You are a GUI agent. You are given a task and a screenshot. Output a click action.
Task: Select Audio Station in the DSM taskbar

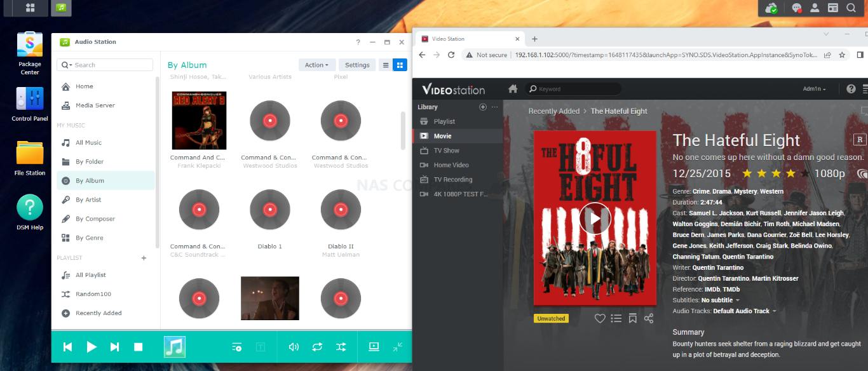[61, 8]
